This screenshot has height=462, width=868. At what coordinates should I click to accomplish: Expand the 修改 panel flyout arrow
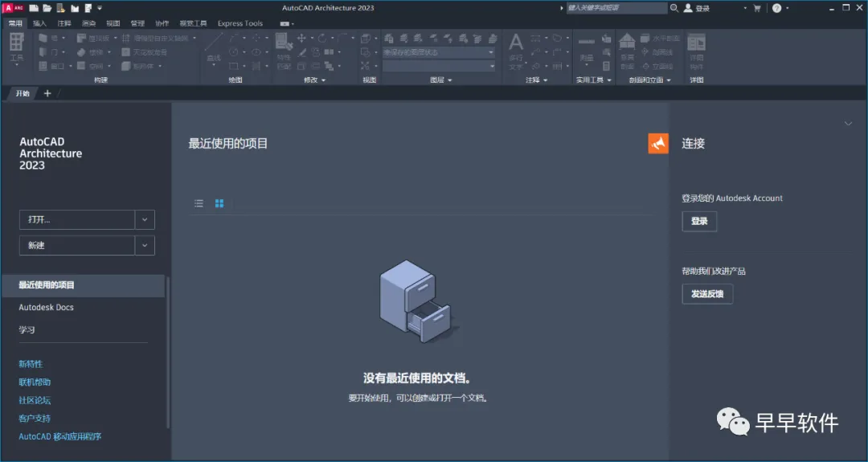point(323,80)
